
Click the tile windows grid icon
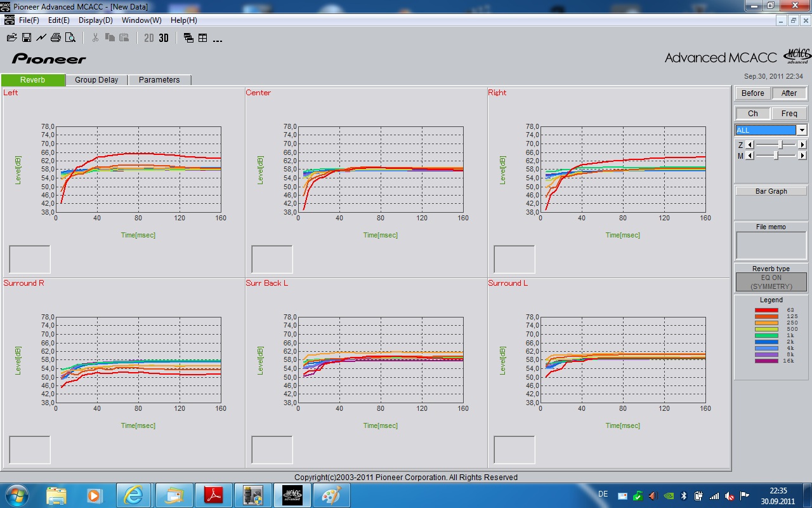point(203,38)
